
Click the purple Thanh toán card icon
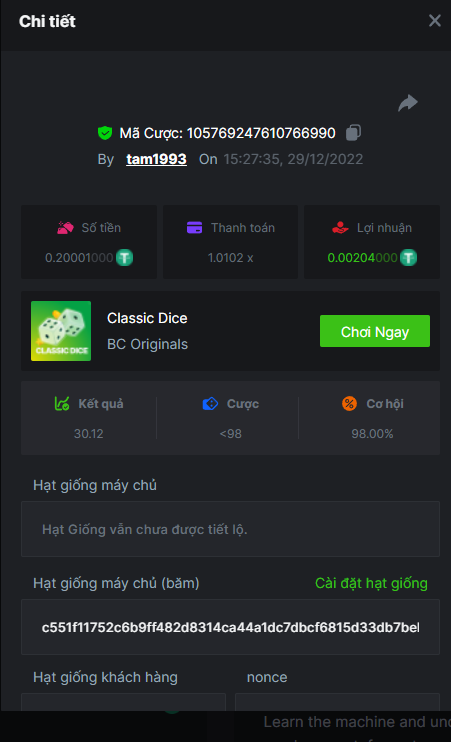pos(194,228)
